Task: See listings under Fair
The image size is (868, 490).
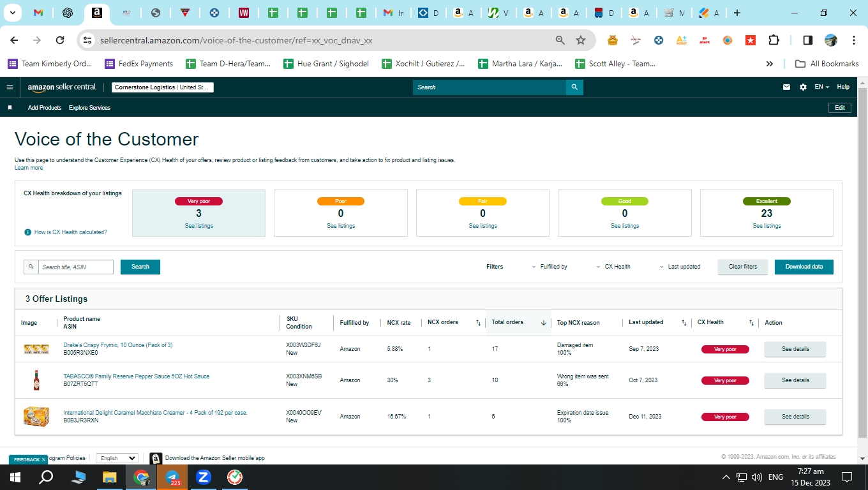Action: [483, 226]
